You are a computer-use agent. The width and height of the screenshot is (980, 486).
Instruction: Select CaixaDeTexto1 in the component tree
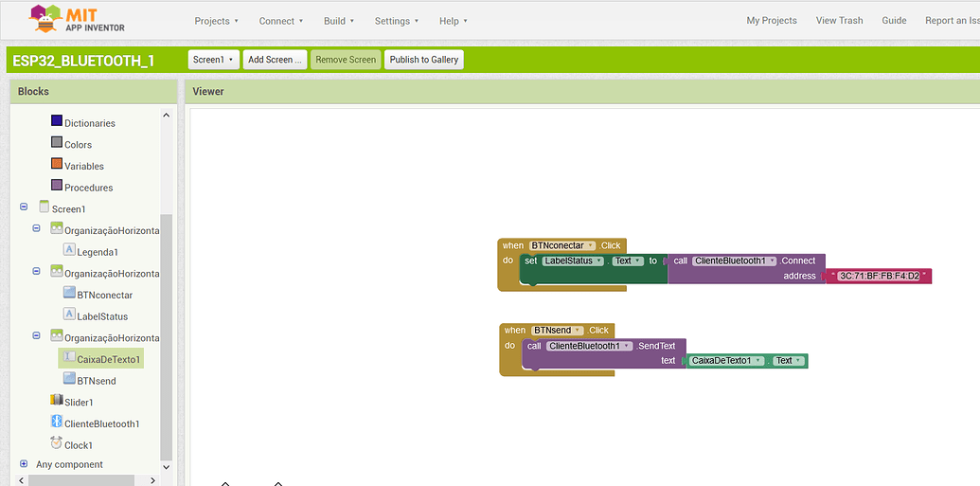pos(109,359)
